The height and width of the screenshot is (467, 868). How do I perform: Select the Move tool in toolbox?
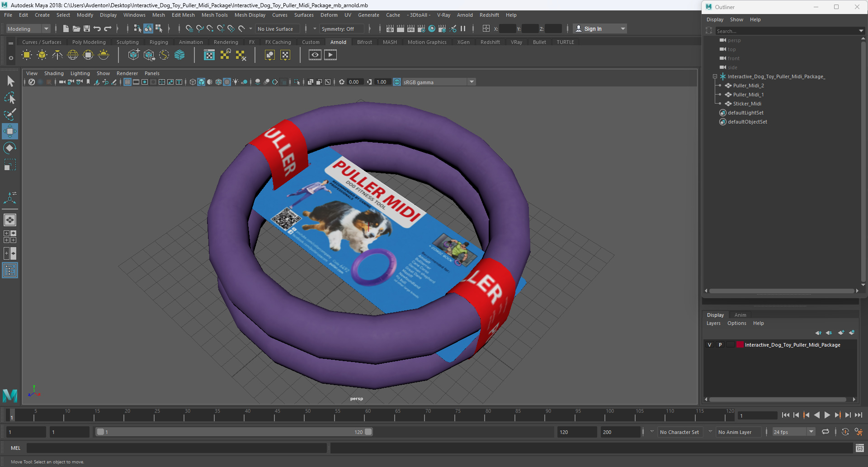point(10,131)
